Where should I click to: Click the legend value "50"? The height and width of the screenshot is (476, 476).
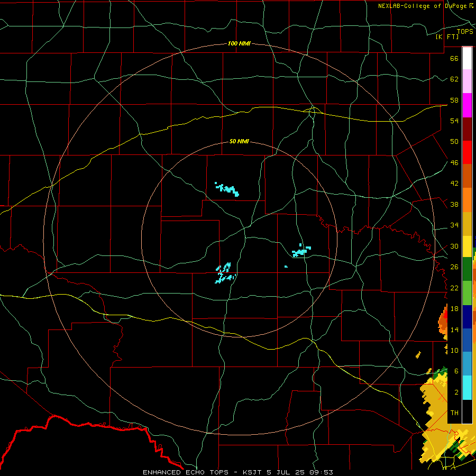click(454, 142)
